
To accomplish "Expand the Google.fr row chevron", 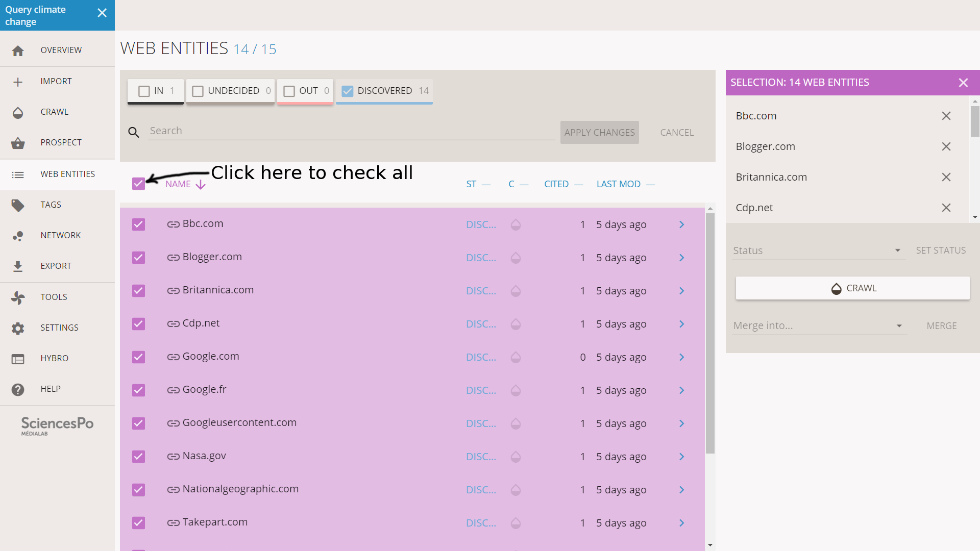I will coord(681,390).
